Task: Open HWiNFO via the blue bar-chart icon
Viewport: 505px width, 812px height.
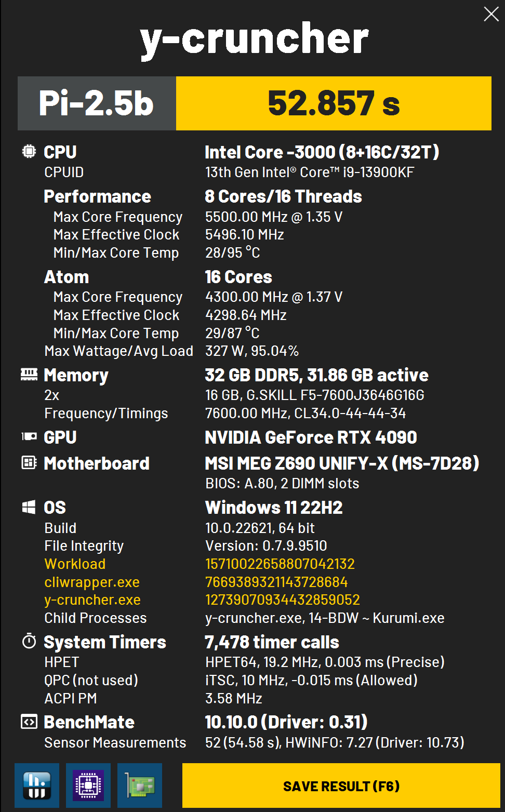Action: 37,785
